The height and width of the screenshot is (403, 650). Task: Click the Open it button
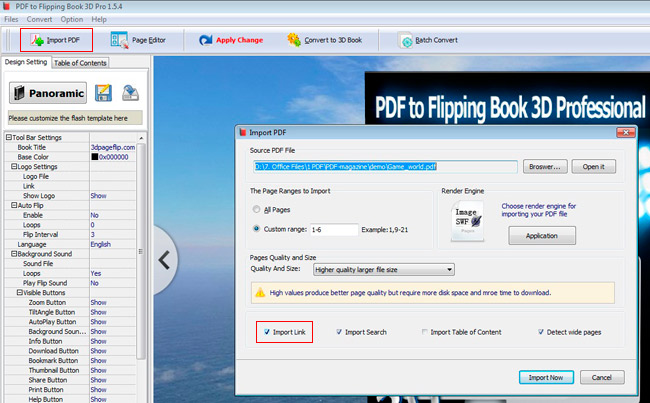tap(593, 167)
